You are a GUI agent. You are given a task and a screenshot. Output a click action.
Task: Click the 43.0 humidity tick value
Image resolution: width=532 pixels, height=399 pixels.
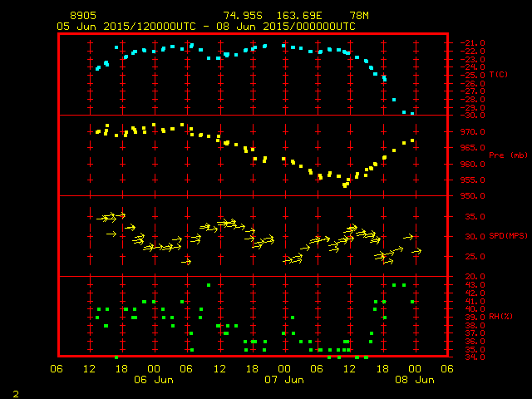click(x=475, y=285)
